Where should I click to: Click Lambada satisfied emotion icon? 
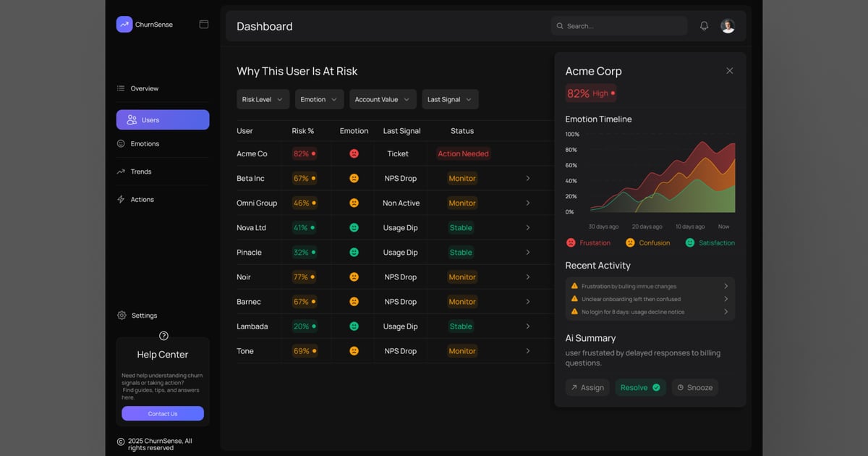354,326
